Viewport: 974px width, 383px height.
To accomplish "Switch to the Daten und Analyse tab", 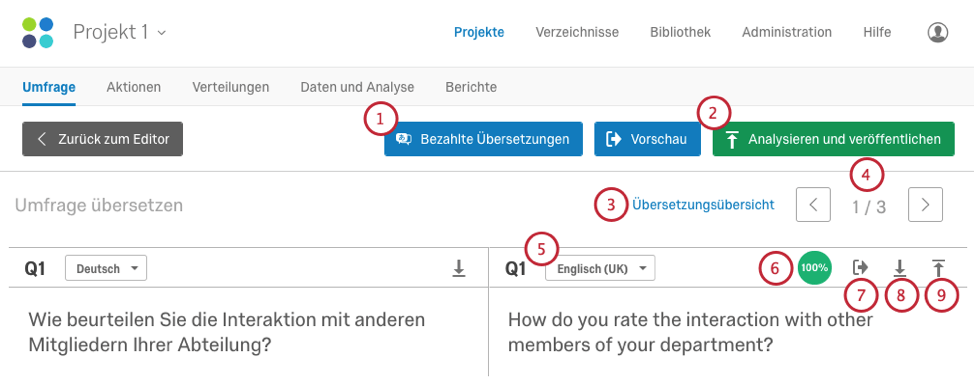I will pos(357,87).
